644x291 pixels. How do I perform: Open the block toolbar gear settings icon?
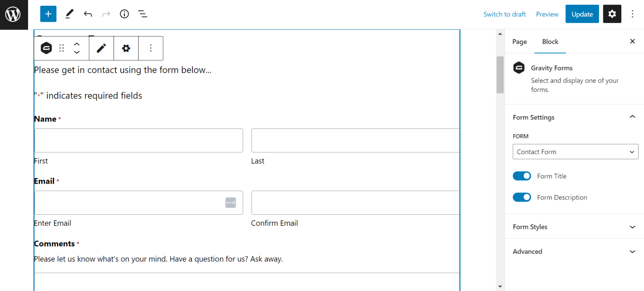pyautogui.click(x=126, y=48)
